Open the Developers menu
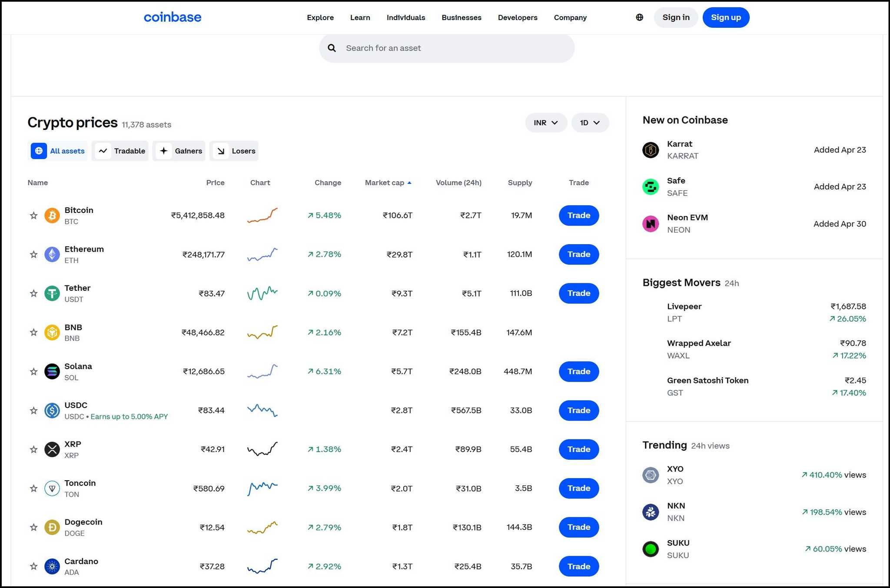The image size is (890, 588). click(x=517, y=17)
